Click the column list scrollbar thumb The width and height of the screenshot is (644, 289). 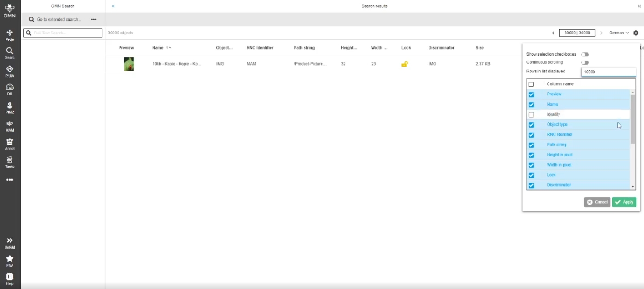coord(633,119)
